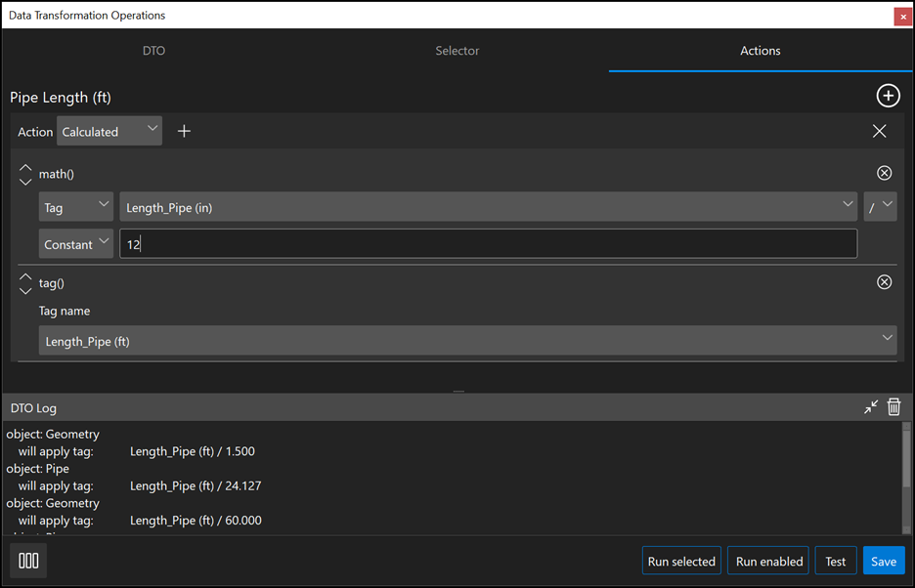Delete the tag() step using its circled X
The height and width of the screenshot is (588, 915).
[884, 282]
